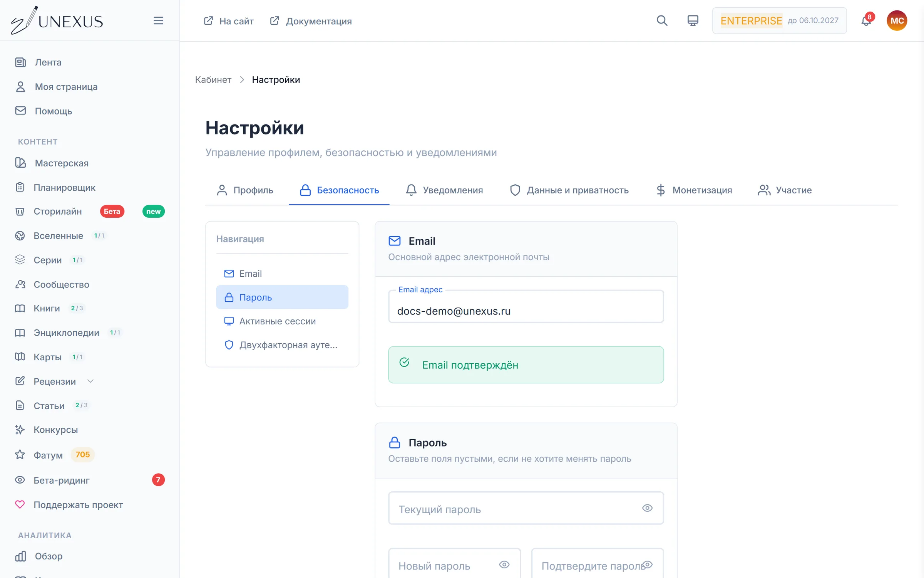Open the Документация link
The height and width of the screenshot is (578, 924).
[311, 21]
